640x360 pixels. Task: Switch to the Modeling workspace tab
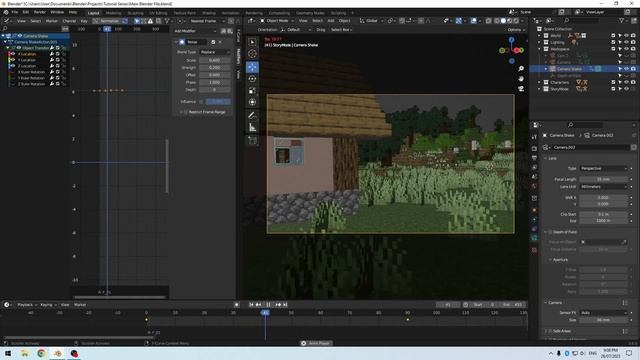click(x=113, y=13)
